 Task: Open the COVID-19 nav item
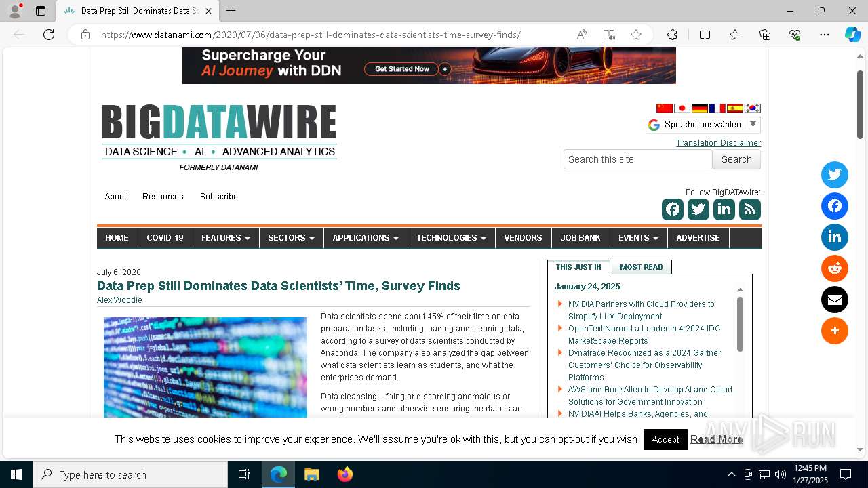coord(165,238)
